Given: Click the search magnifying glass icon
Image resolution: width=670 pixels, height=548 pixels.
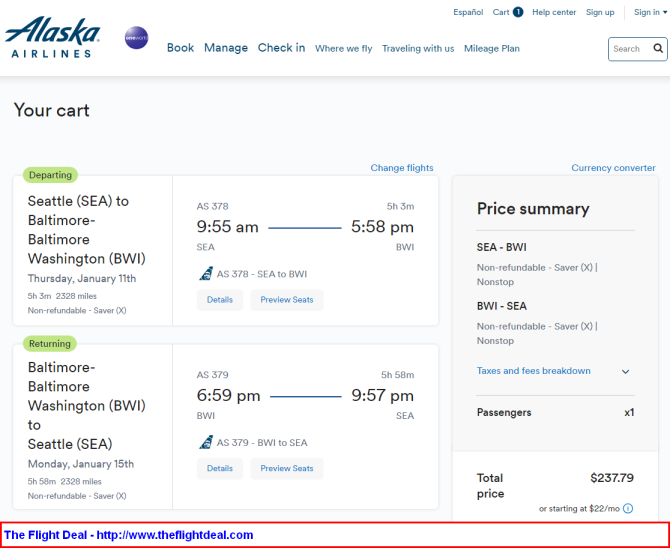Looking at the screenshot, I should click(658, 48).
